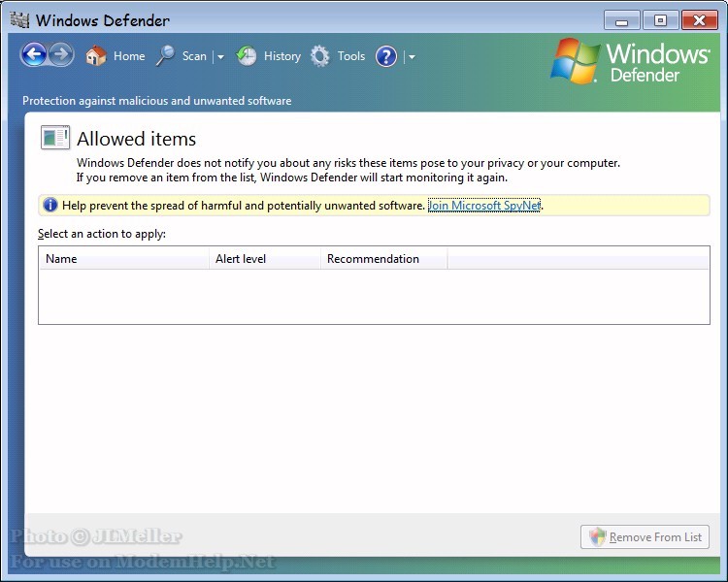
Task: Close the Windows Defender window
Action: point(699,20)
